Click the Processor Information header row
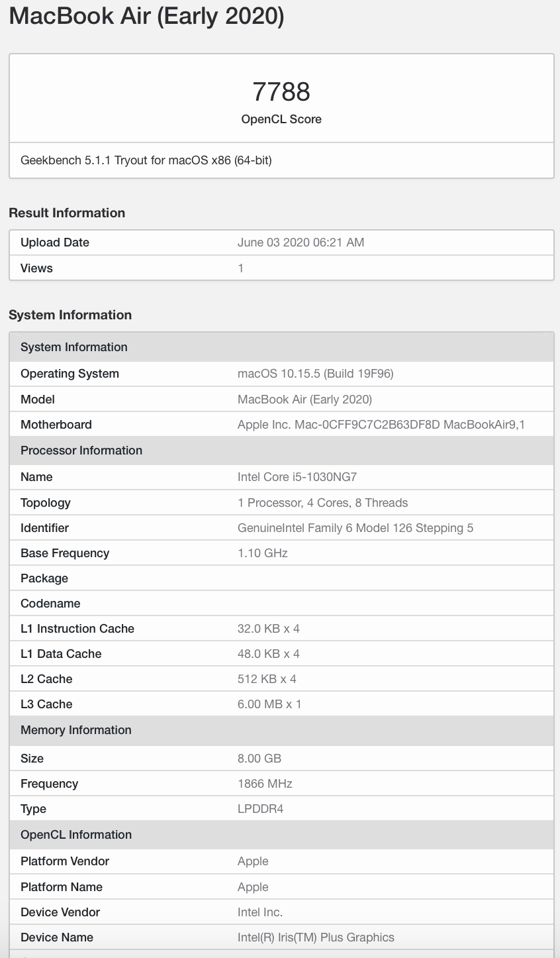560x958 pixels. click(281, 451)
